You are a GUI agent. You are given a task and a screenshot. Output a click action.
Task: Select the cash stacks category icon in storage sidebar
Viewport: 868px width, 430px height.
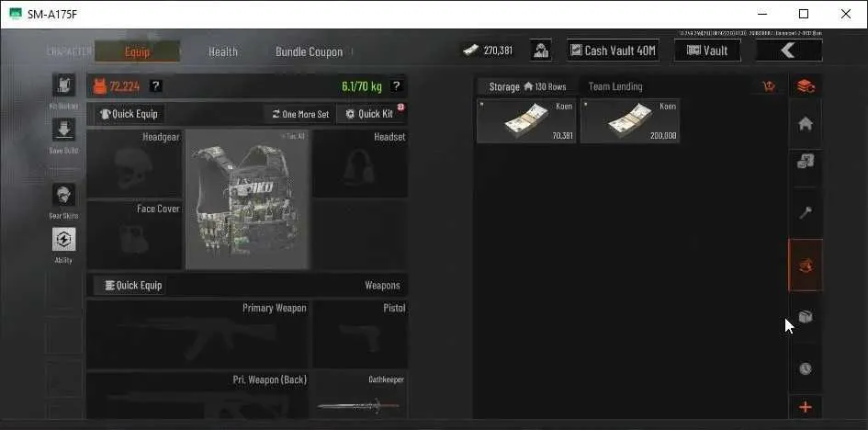coord(806,162)
